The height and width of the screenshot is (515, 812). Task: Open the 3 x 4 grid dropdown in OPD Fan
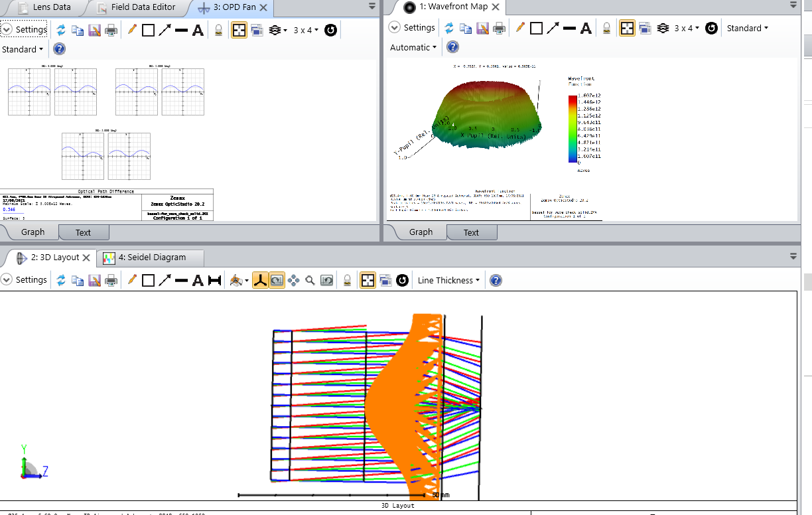click(306, 30)
